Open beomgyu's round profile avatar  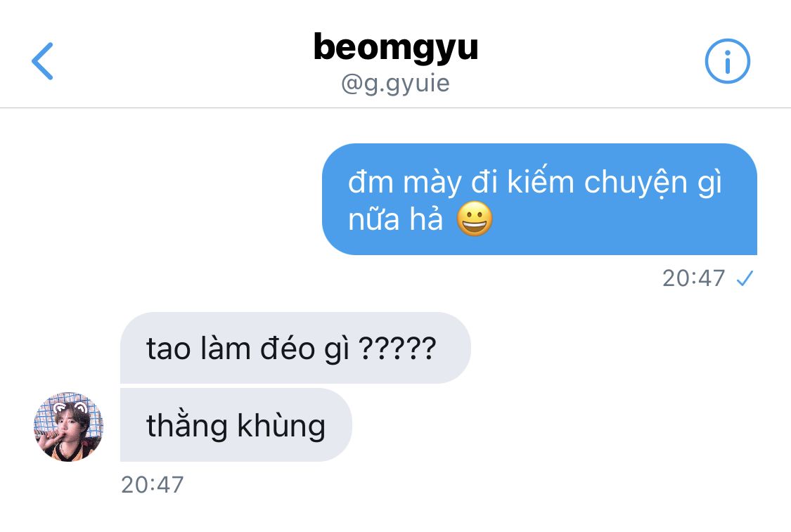69,427
